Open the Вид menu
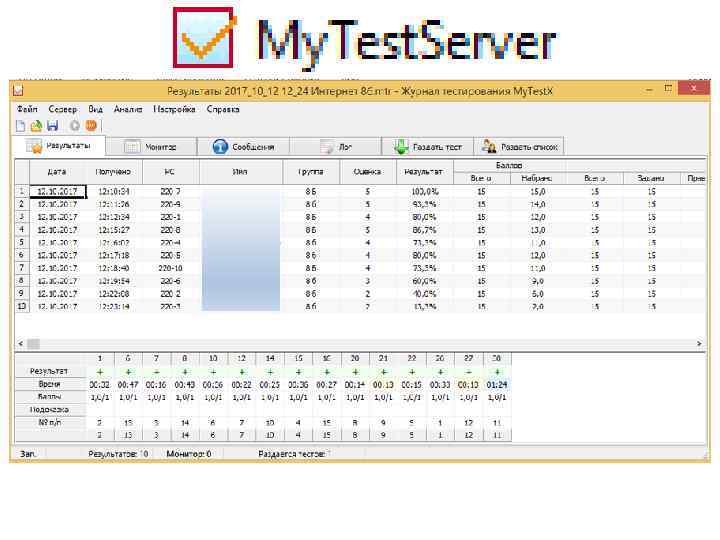Image resolution: width=720 pixels, height=540 pixels. (x=96, y=109)
